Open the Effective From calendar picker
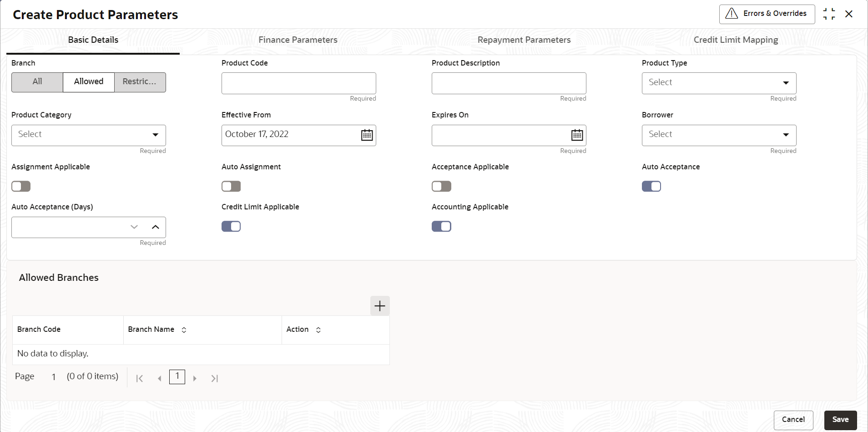 click(x=367, y=135)
